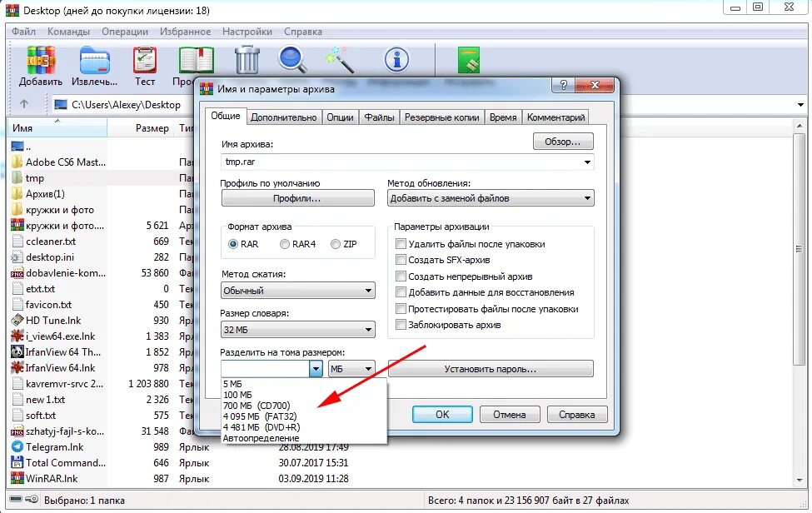
Task: Click the desktop.ini file icon
Action: coord(17,257)
